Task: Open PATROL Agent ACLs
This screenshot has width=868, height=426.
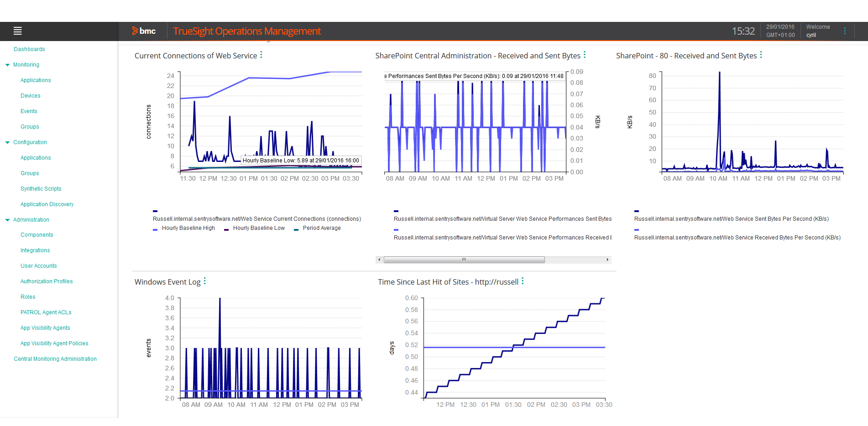Action: (x=46, y=312)
